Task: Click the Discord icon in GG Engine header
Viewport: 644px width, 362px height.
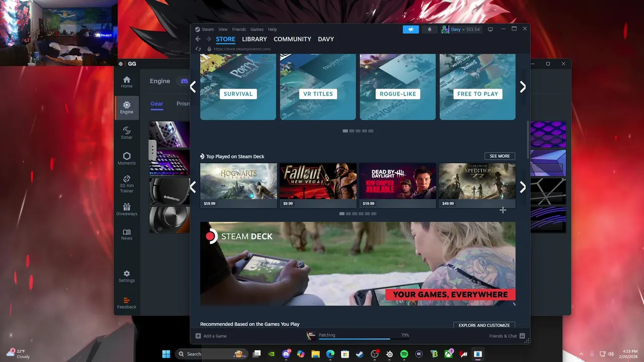Action: [x=184, y=81]
